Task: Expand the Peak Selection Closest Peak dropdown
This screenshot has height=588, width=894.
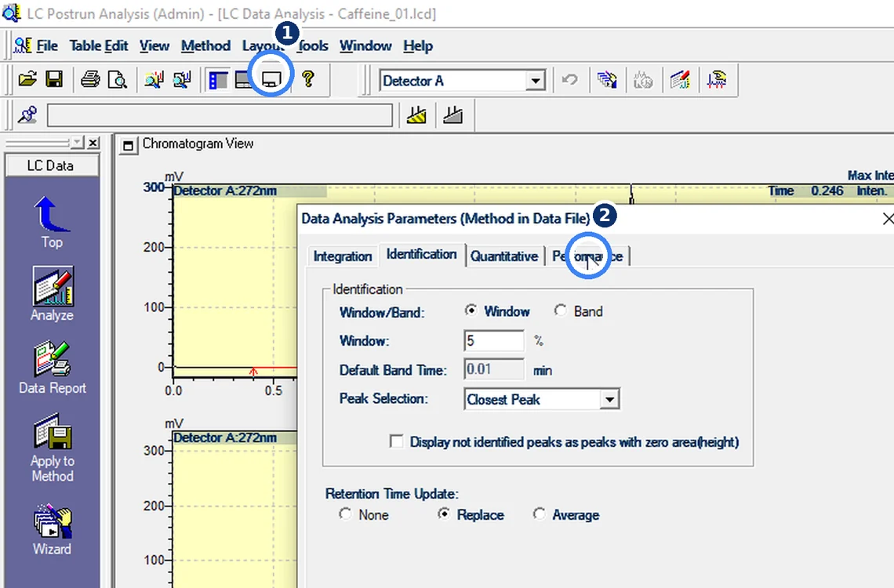Action: coord(609,399)
